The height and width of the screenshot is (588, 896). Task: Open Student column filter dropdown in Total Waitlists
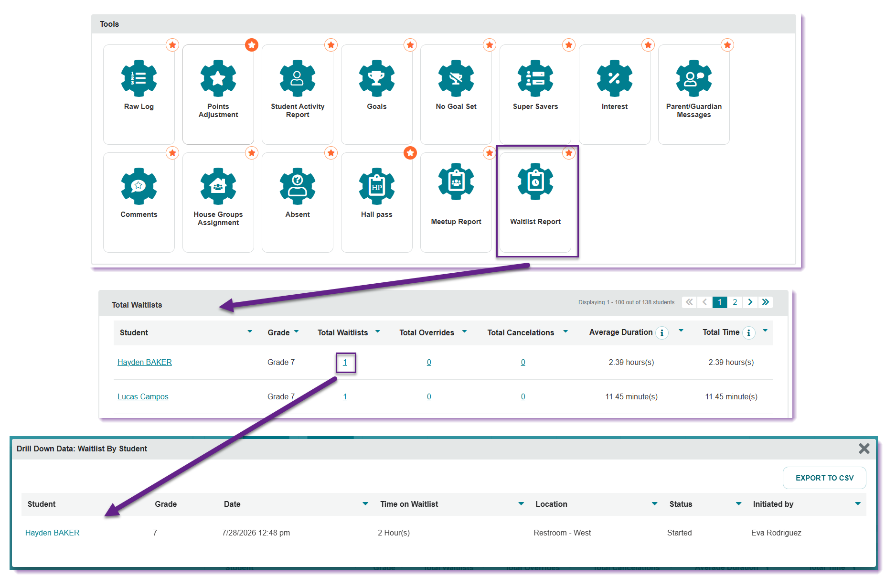point(250,331)
